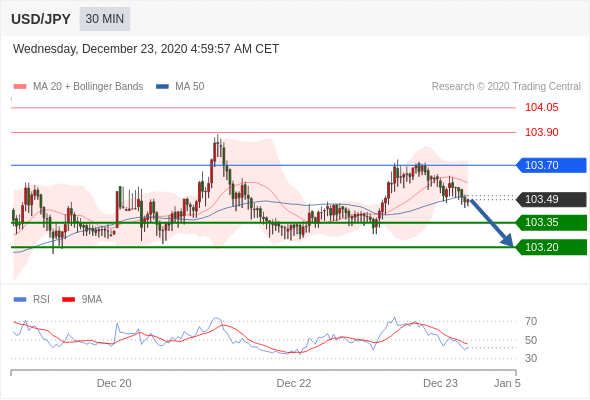Click the USD/JPY pair title
This screenshot has width=590, height=400.
pyautogui.click(x=41, y=19)
